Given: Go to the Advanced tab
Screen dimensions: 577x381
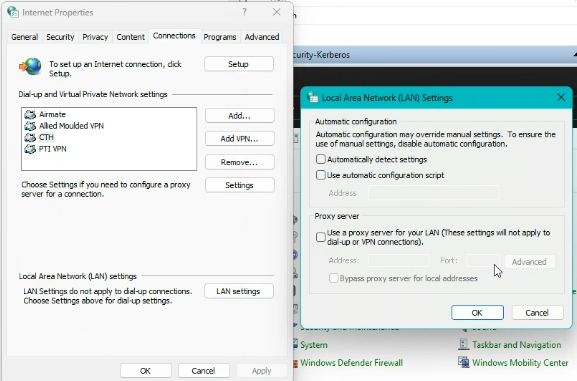Looking at the screenshot, I should click(262, 37).
